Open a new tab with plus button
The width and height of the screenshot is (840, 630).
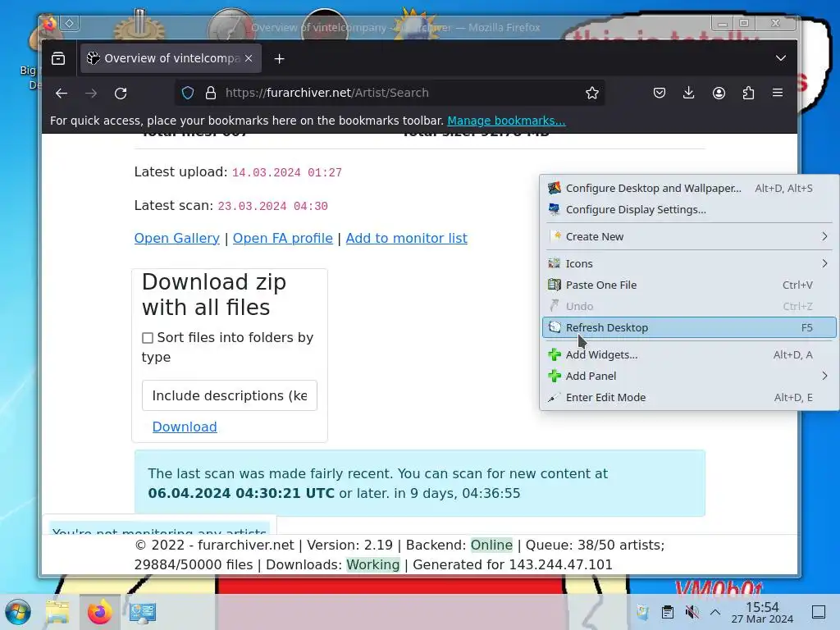pos(279,59)
